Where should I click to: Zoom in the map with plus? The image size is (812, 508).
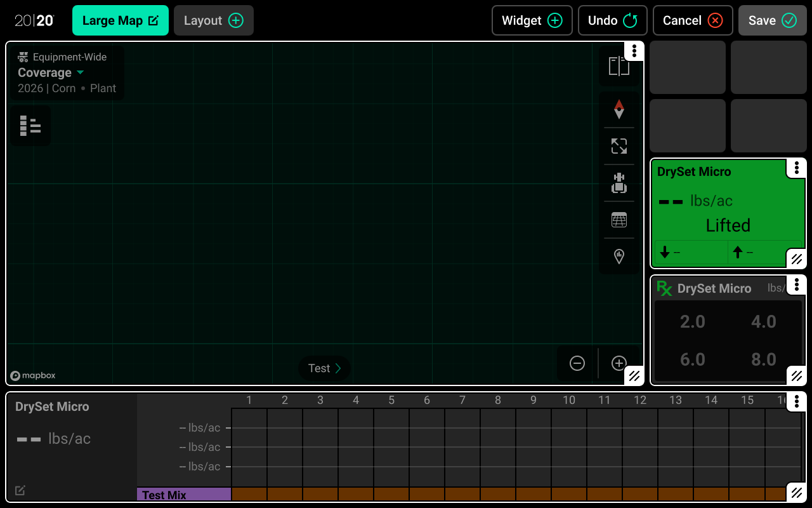(x=619, y=363)
